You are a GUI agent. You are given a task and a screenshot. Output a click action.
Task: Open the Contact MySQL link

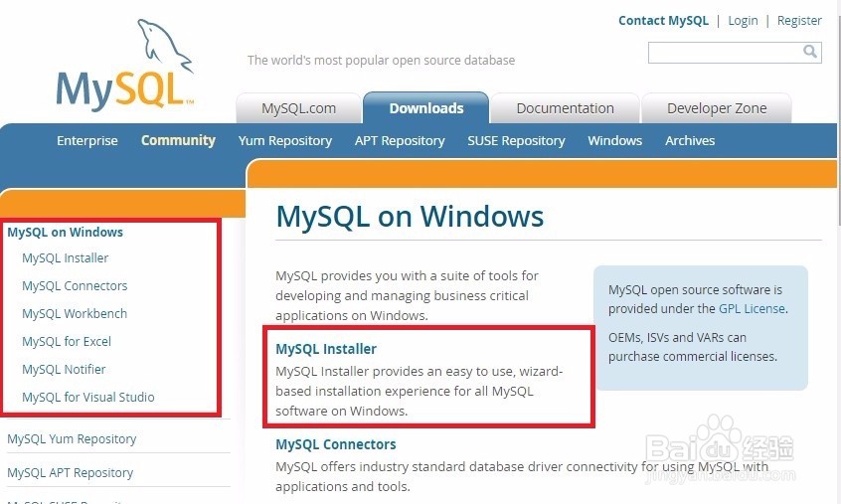coord(663,20)
